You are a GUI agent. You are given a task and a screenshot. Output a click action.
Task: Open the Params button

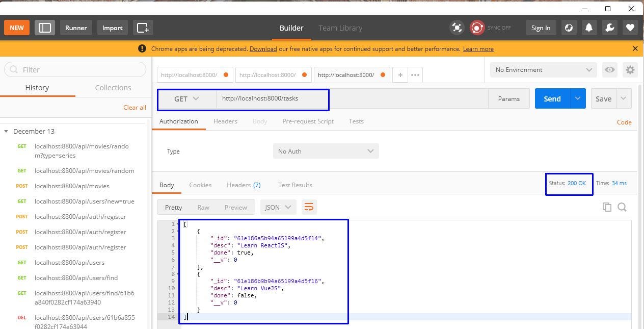(508, 98)
